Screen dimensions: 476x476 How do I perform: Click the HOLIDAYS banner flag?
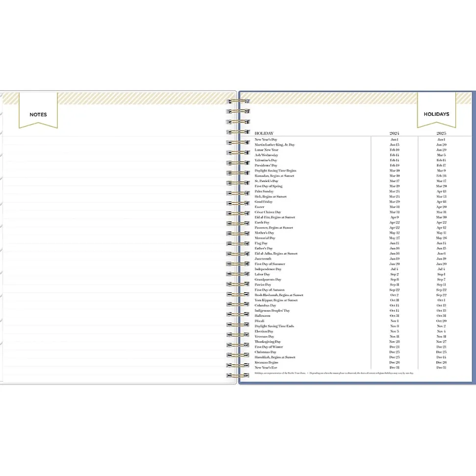coord(436,114)
